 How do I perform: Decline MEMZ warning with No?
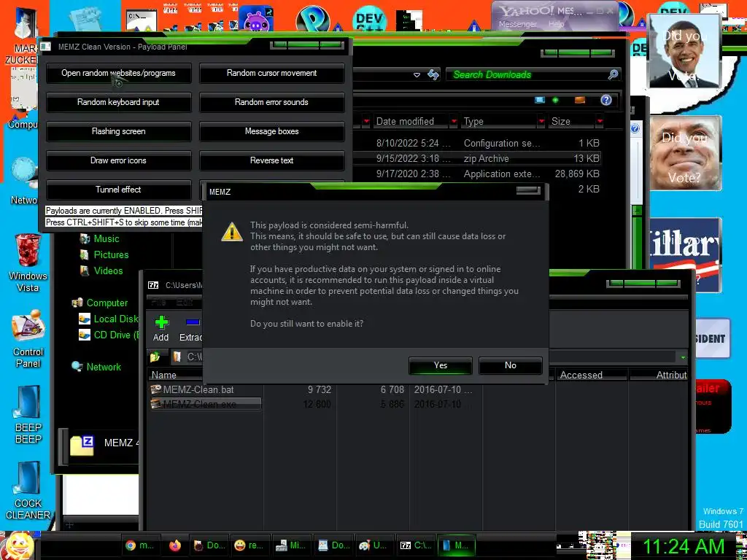[x=510, y=365]
